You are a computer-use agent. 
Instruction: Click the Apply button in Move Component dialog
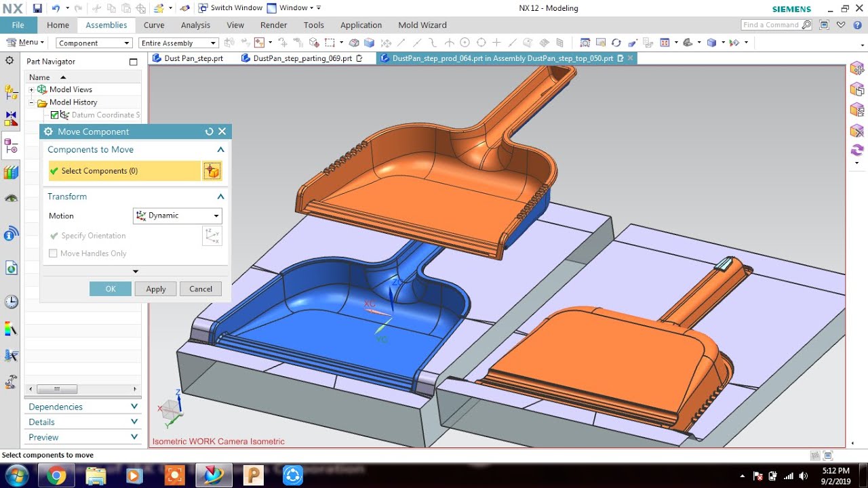155,288
